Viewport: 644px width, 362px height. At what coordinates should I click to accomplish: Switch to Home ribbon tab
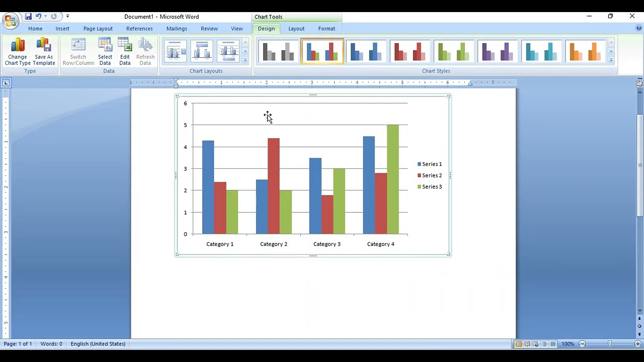35,29
